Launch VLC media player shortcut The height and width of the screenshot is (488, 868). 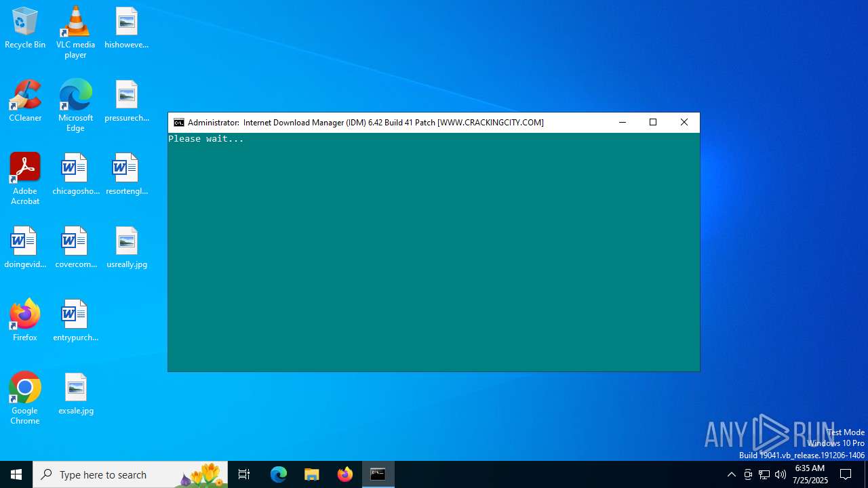pyautogui.click(x=75, y=33)
